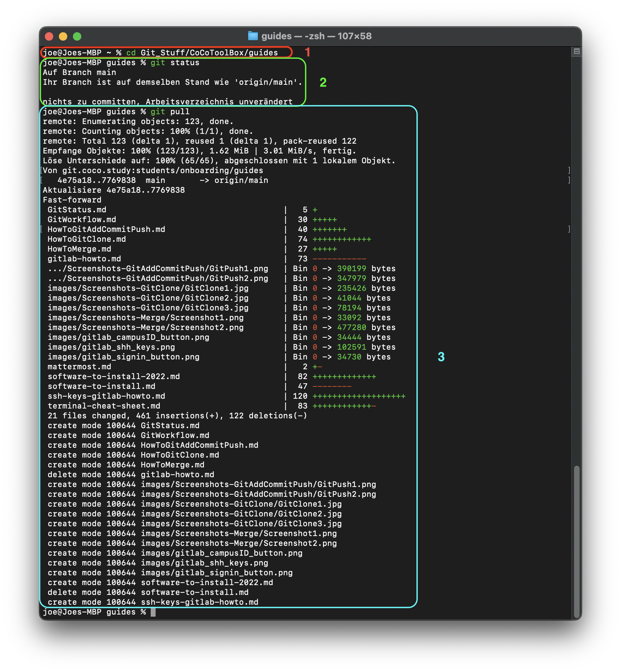Click the 'gitlab-howto.md' diffstat row
The width and height of the screenshot is (621, 672).
207,259
